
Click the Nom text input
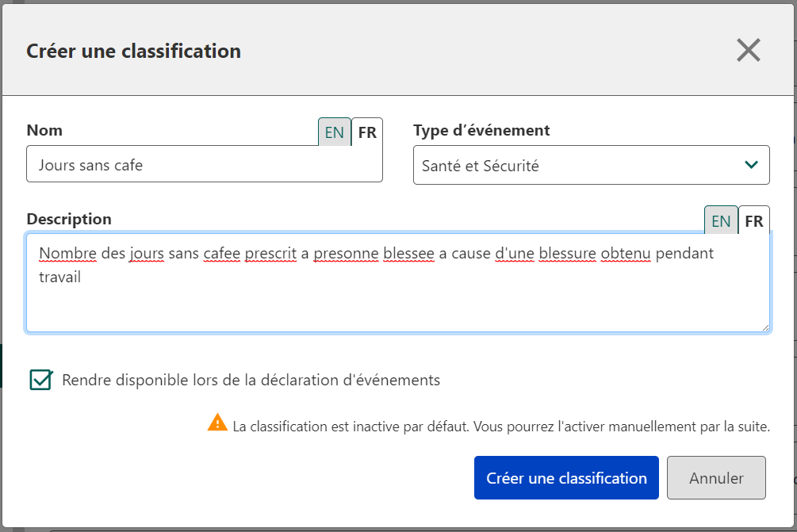tap(205, 166)
